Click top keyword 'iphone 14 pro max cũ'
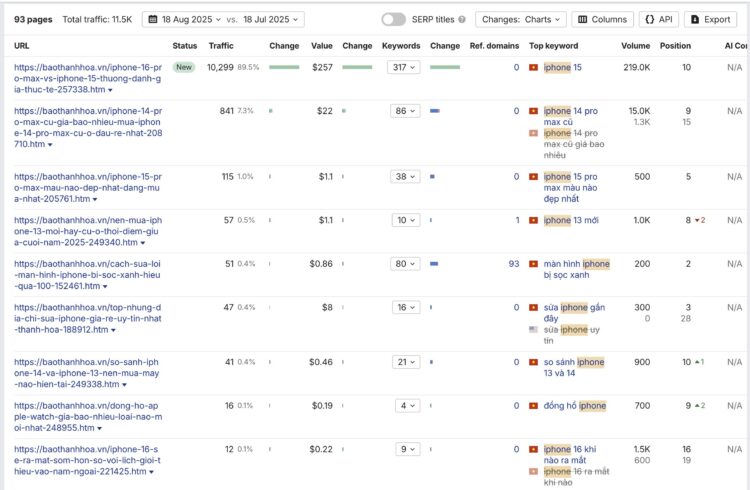Viewport: 750px width, 490px height. point(571,116)
